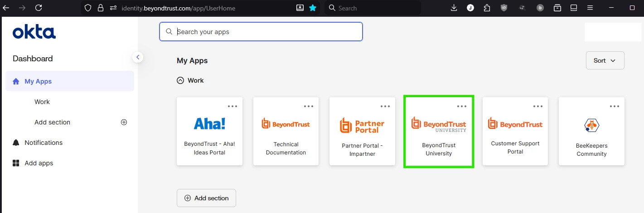
Task: Launch the Technical Documentation app
Action: tap(286, 131)
